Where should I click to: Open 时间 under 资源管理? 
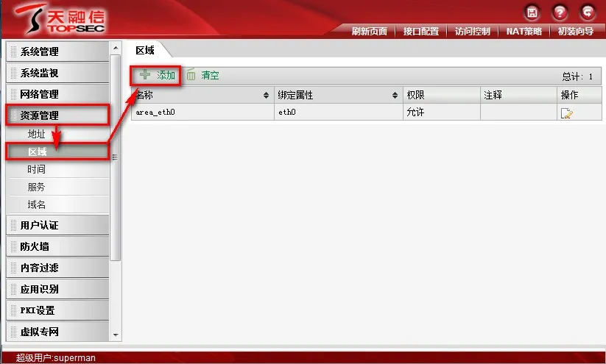click(37, 169)
